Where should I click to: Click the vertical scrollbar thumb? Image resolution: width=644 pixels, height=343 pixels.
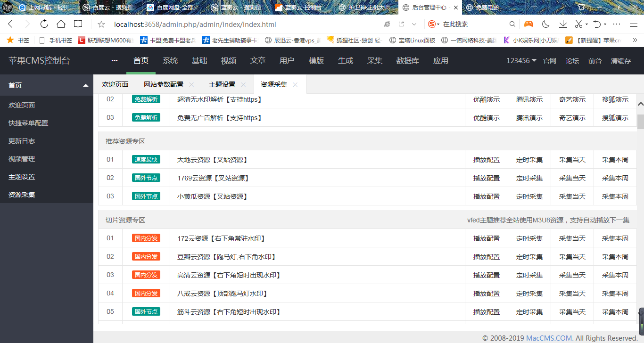(x=640, y=122)
